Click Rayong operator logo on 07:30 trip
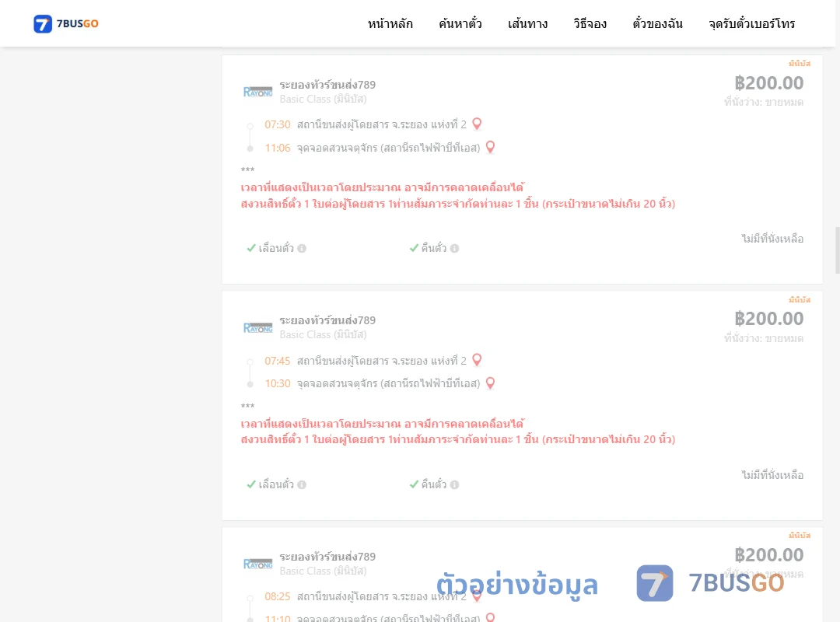 click(x=257, y=92)
